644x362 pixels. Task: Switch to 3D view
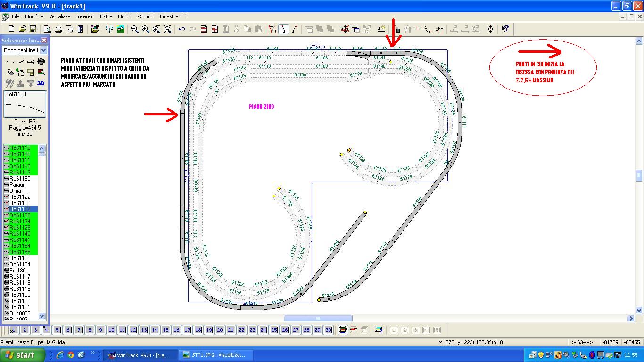click(41, 83)
